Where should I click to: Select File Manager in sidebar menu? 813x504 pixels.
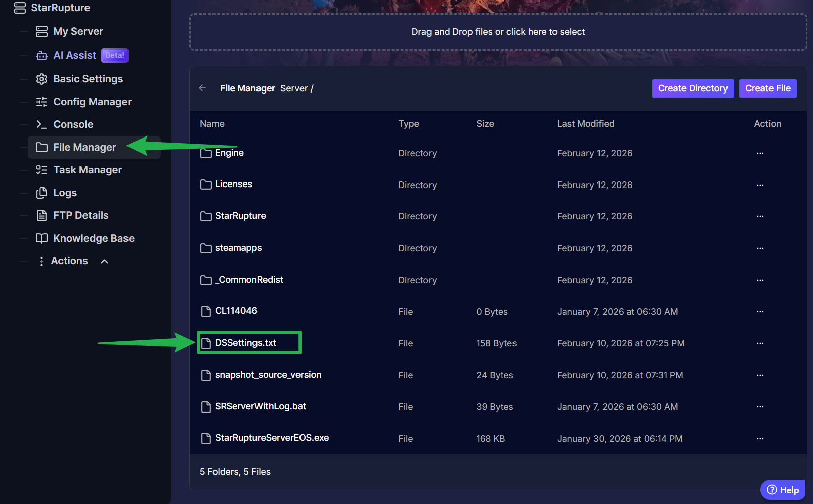pos(84,147)
